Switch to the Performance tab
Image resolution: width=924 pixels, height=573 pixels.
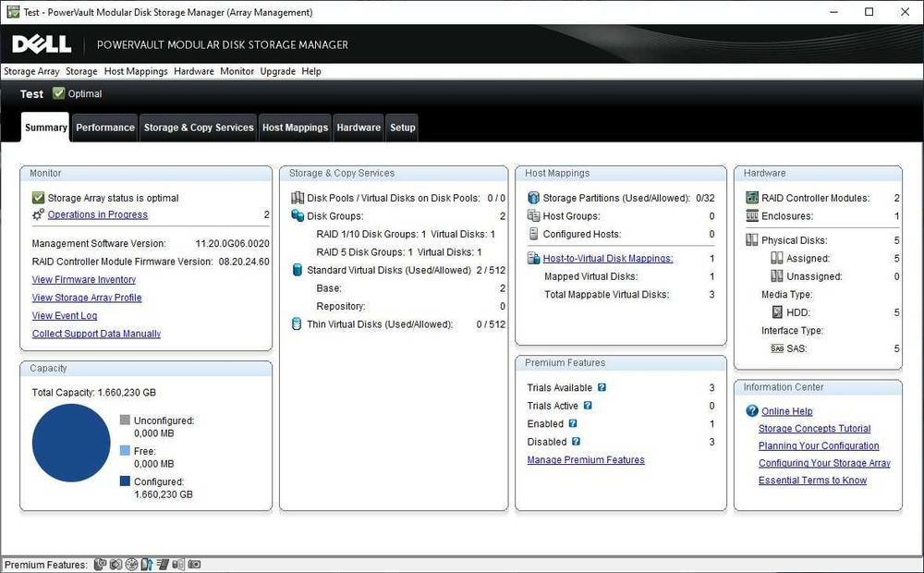105,128
